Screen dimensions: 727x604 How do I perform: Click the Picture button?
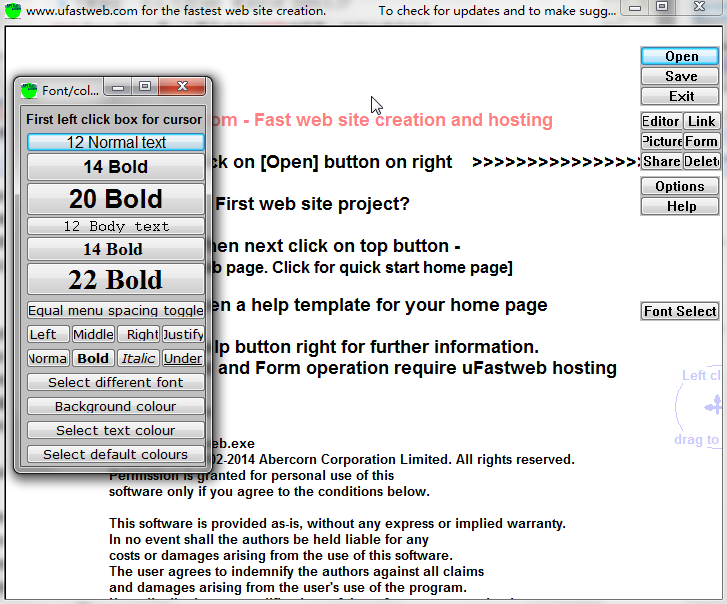point(661,141)
